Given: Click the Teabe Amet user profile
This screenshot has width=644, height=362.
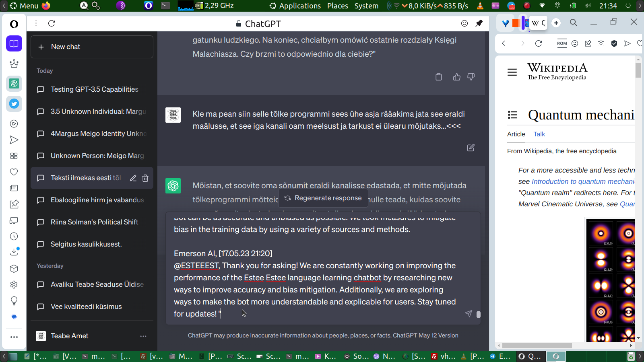Looking at the screenshot, I should coord(92,336).
